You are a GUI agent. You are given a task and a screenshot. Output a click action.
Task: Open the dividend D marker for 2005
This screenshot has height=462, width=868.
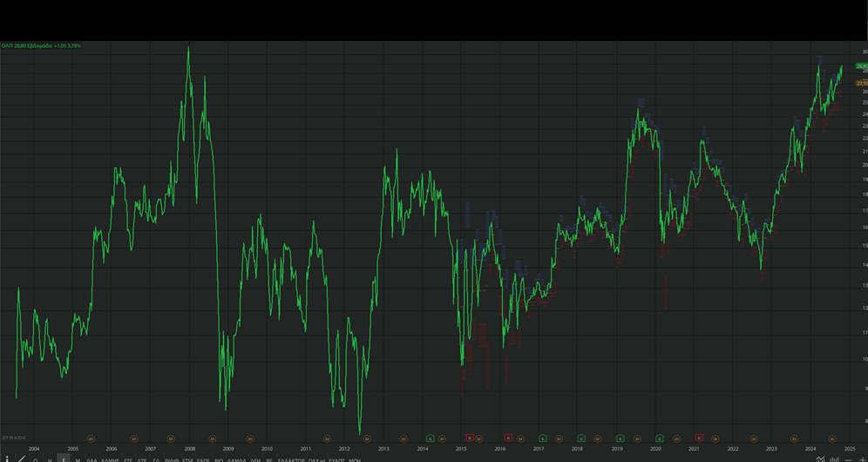(92, 438)
